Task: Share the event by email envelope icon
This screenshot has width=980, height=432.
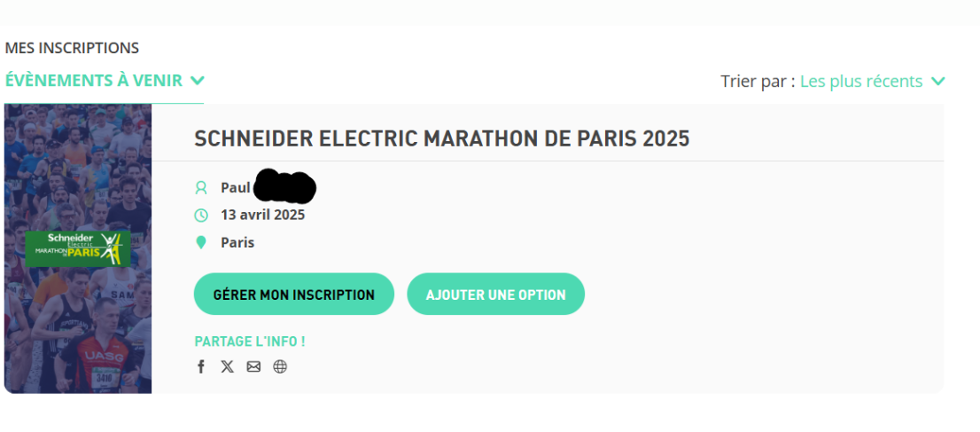Action: 253,366
